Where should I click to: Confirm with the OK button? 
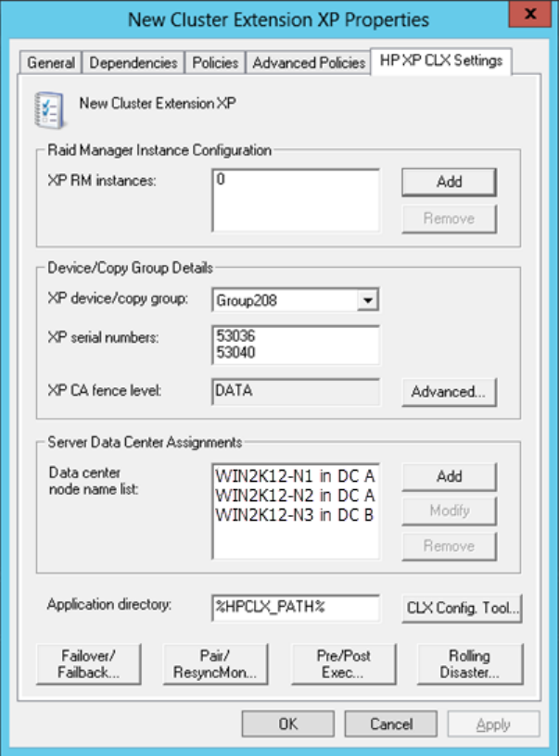coord(288,724)
